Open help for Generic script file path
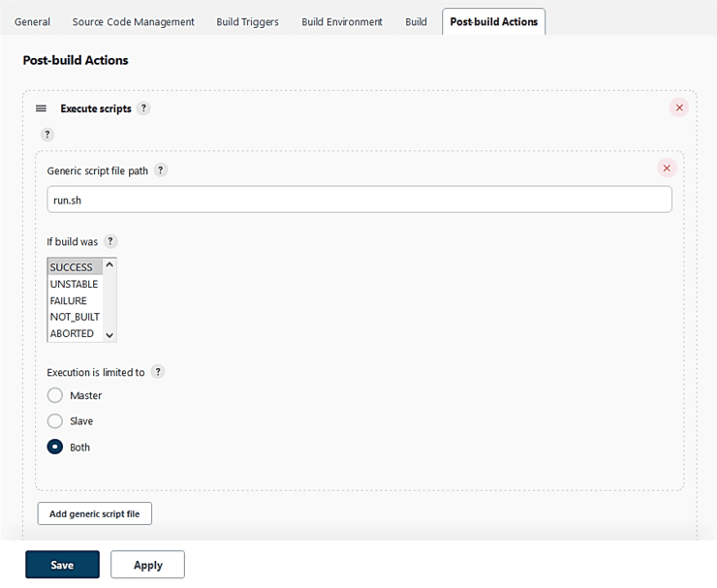Screen dimensions: 717x588 pyautogui.click(x=161, y=170)
